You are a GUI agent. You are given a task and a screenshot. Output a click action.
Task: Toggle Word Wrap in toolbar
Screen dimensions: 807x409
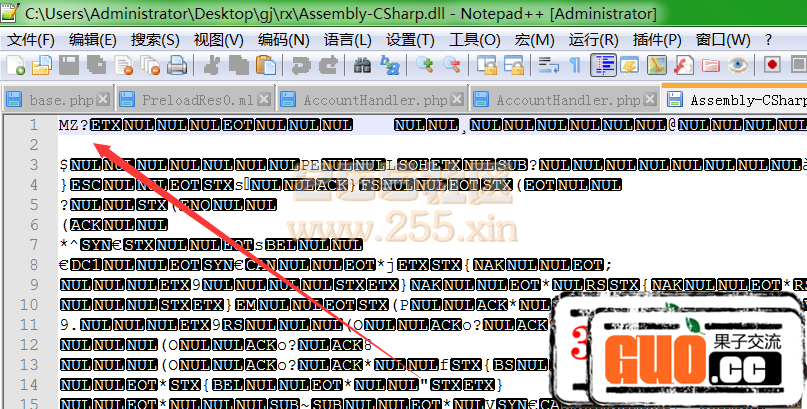coord(549,66)
